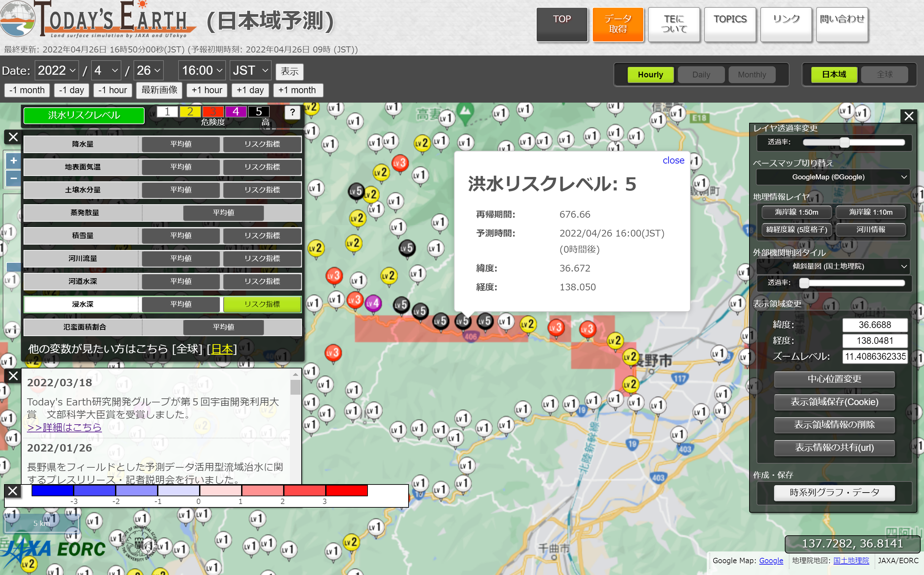
Task: Open the month dropdown showing 4
Action: point(106,70)
